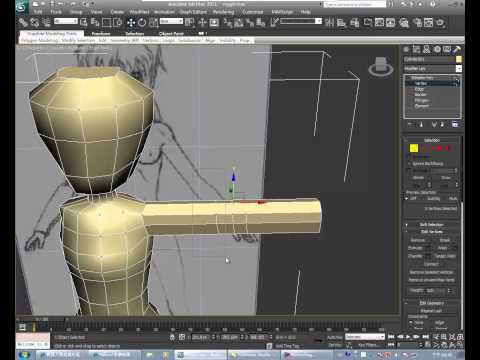This screenshot has height=360, width=480.
Task: Click the ViewCube in the viewport
Action: pos(380,66)
